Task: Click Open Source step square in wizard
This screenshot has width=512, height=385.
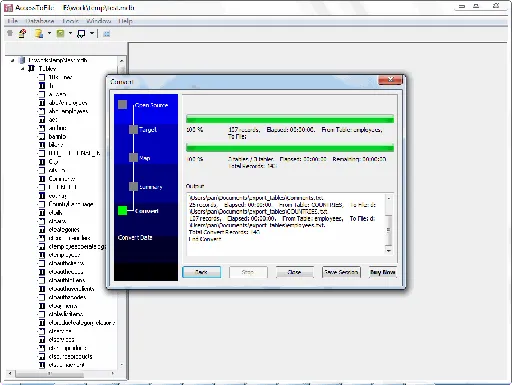Action: (x=122, y=104)
